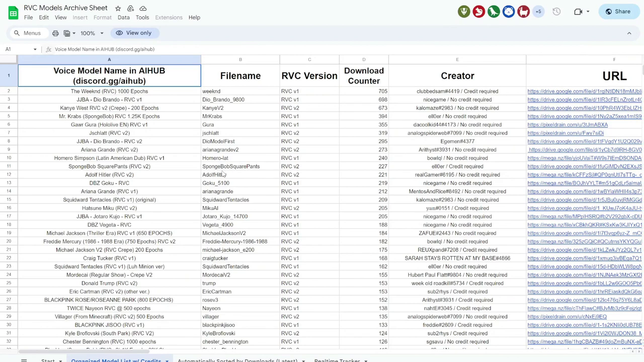Open Automatically Sorted tab dropdown arrow
644x362 pixels.
303,360
